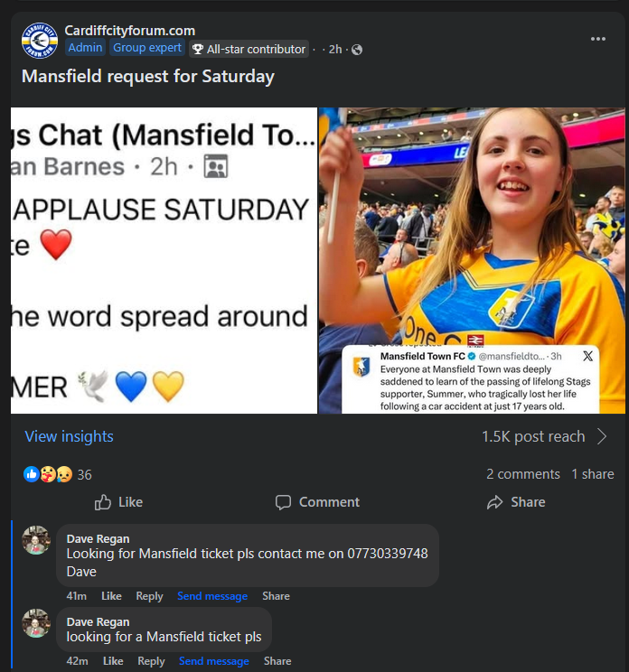The width and height of the screenshot is (629, 672).
Task: Click the All-star contributor badge
Action: click(249, 49)
